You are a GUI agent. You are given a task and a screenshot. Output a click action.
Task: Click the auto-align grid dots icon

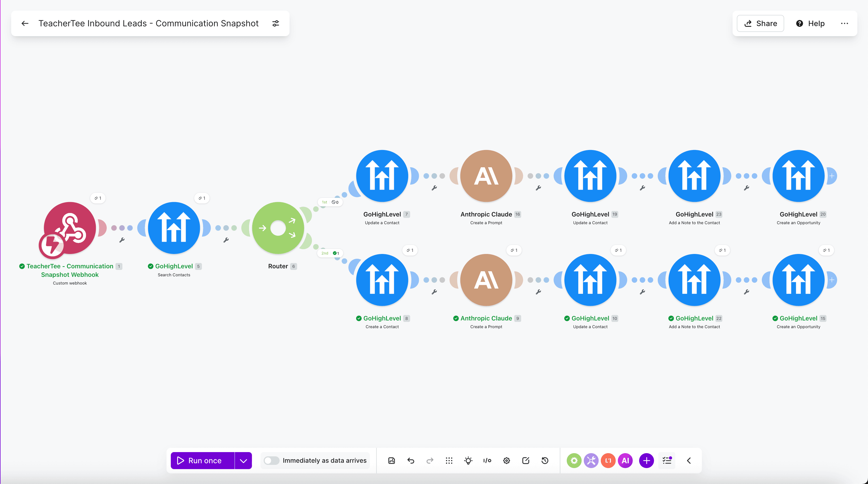point(449,460)
